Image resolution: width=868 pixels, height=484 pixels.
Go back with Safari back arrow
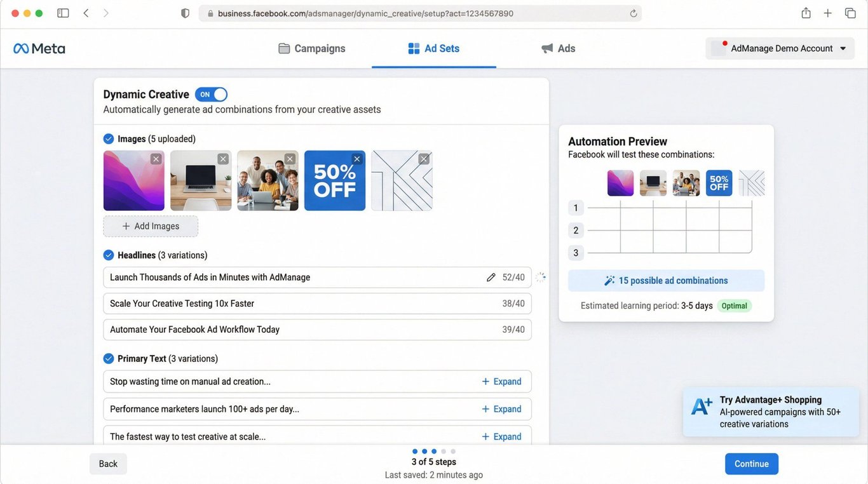click(x=86, y=13)
